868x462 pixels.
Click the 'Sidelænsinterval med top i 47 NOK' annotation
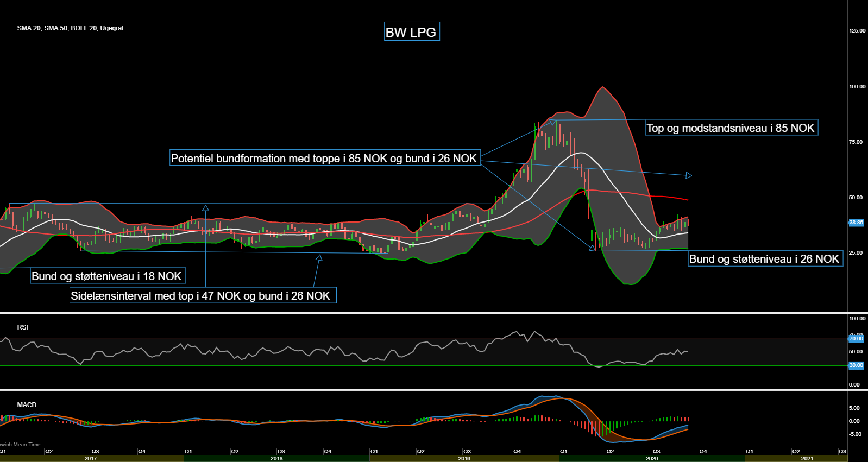[203, 295]
